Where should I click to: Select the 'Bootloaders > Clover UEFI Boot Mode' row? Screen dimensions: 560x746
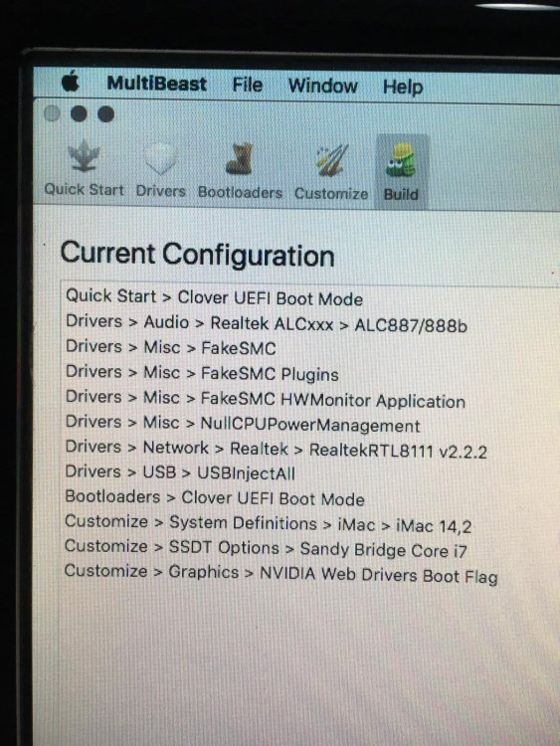(215, 497)
